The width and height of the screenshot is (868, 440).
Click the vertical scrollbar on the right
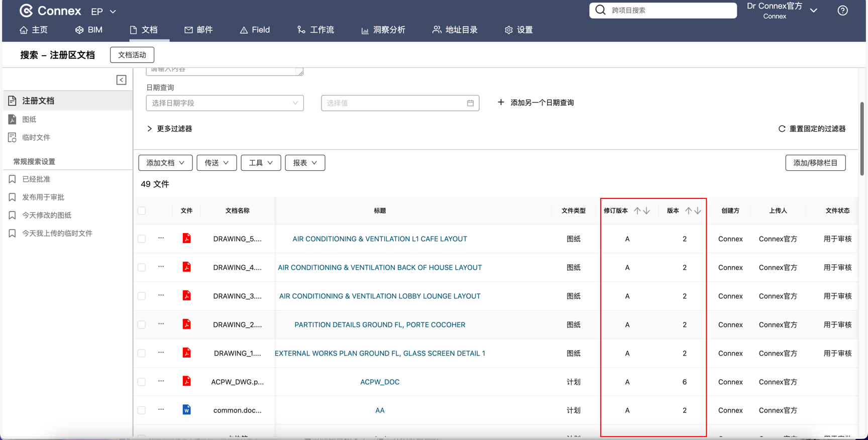(x=861, y=139)
